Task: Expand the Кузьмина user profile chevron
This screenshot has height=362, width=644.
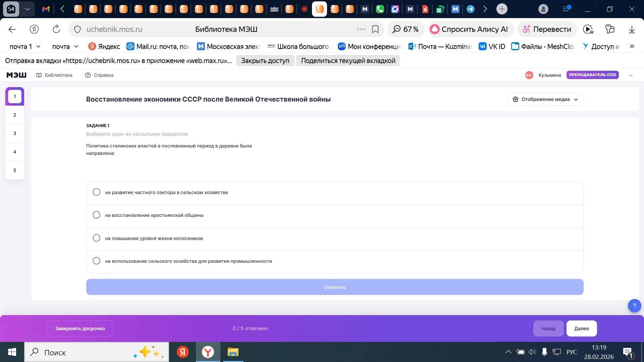Action: tap(631, 75)
